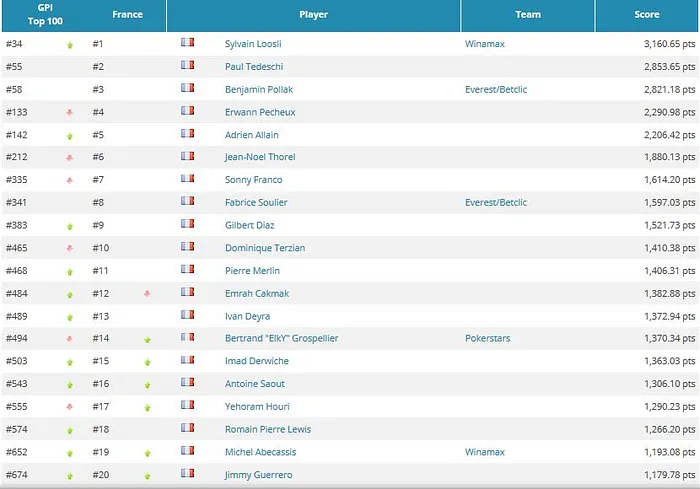The width and height of the screenshot is (700, 489).
Task: Click the red arrow next to GPI rank #555
Action: [x=70, y=407]
